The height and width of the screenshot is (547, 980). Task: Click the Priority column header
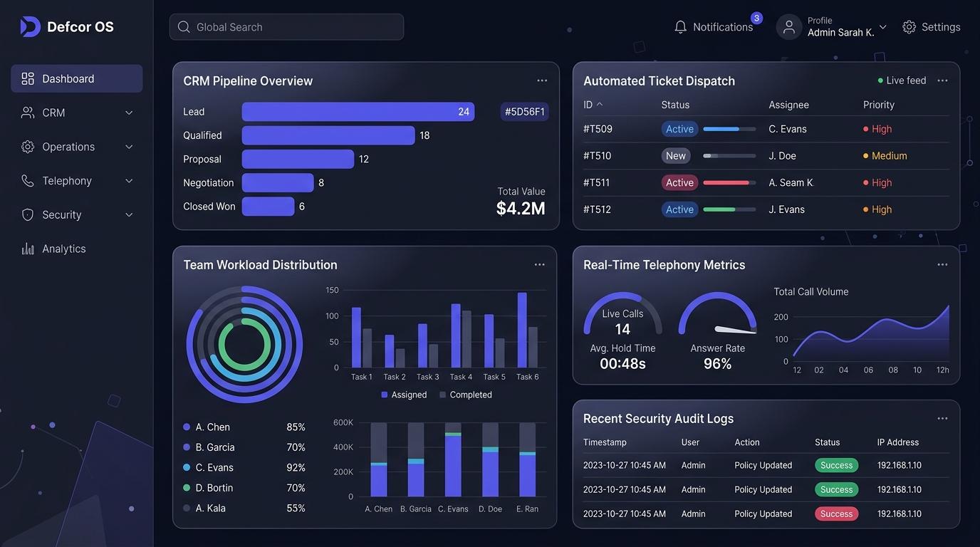[879, 105]
